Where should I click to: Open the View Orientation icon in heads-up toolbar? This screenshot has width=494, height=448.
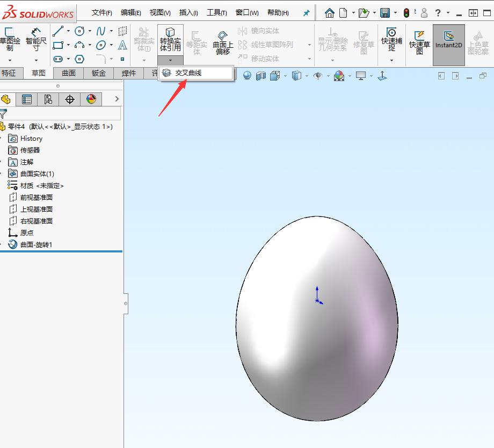pyautogui.click(x=275, y=76)
